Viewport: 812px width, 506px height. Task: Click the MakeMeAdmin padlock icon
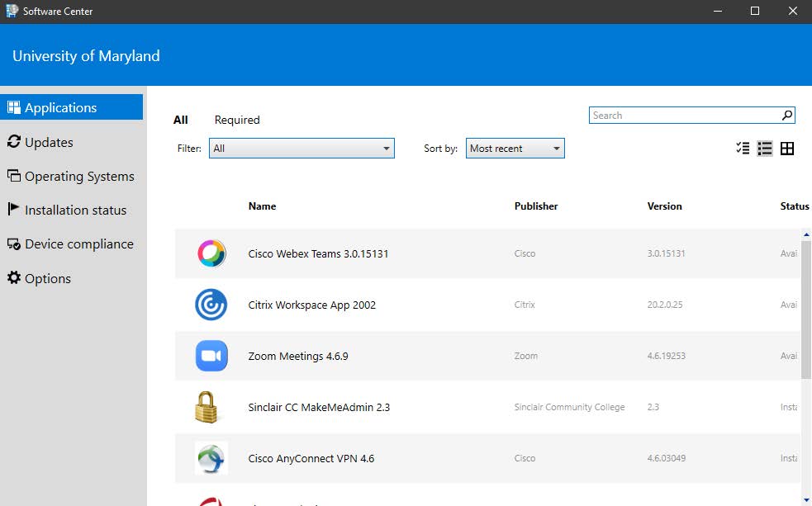pos(207,407)
